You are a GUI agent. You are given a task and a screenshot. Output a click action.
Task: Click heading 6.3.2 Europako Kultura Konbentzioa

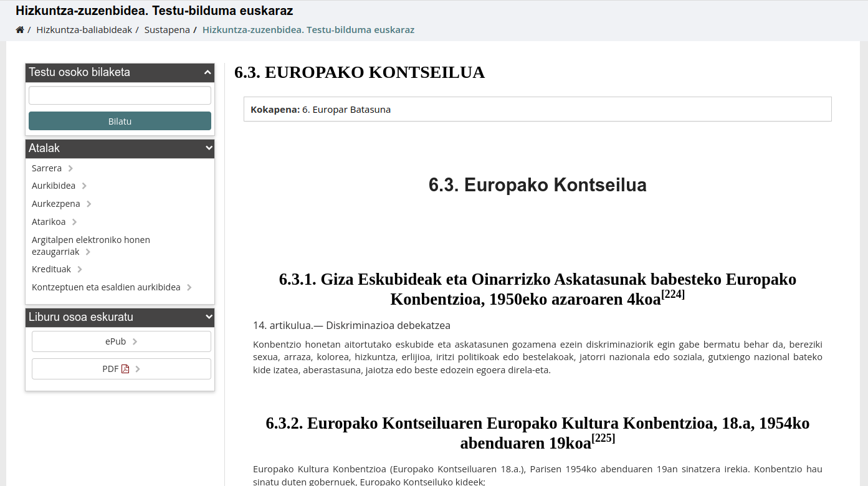538,433
